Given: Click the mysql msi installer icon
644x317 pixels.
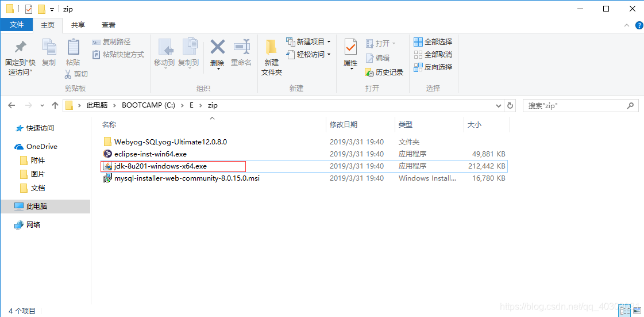Looking at the screenshot, I should (x=107, y=178).
